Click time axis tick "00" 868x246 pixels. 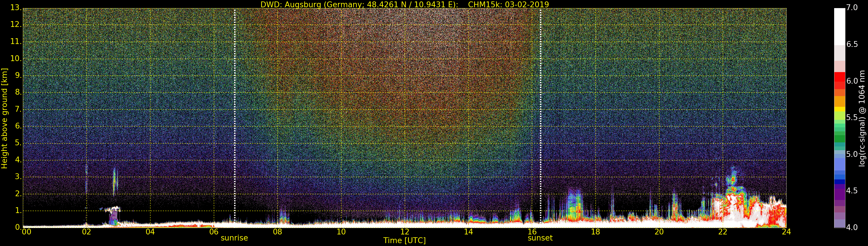pyautogui.click(x=26, y=232)
